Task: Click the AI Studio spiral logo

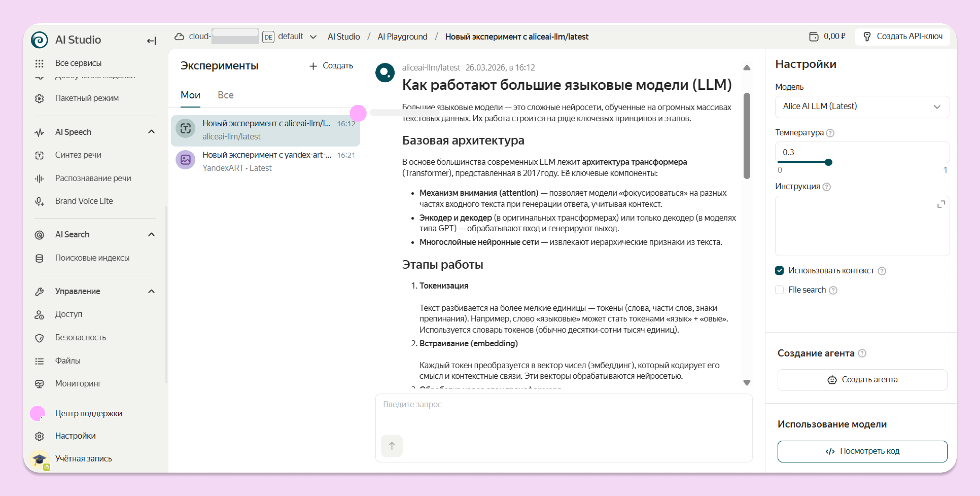Action: pyautogui.click(x=39, y=40)
